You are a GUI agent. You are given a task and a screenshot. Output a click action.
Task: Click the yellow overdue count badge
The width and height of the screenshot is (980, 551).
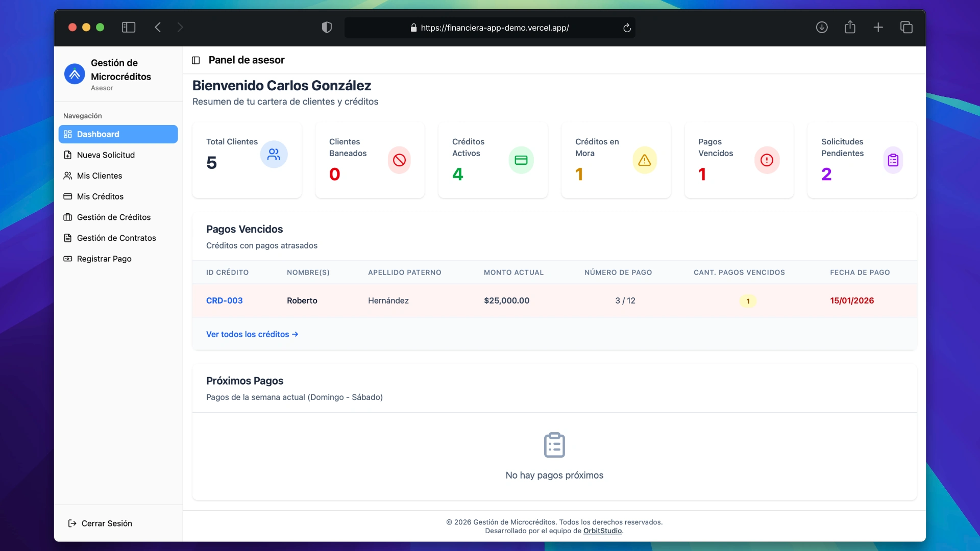tap(748, 301)
